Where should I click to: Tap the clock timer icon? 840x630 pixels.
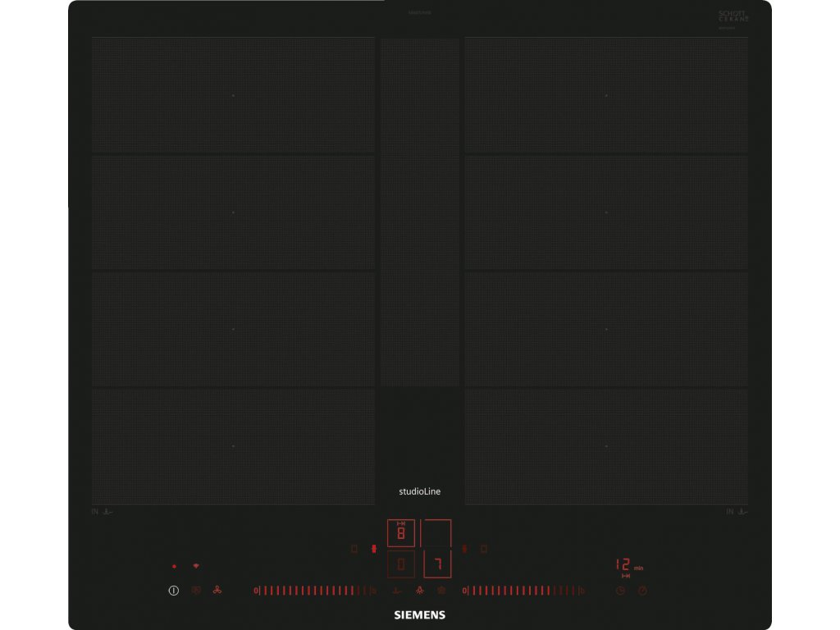620,591
